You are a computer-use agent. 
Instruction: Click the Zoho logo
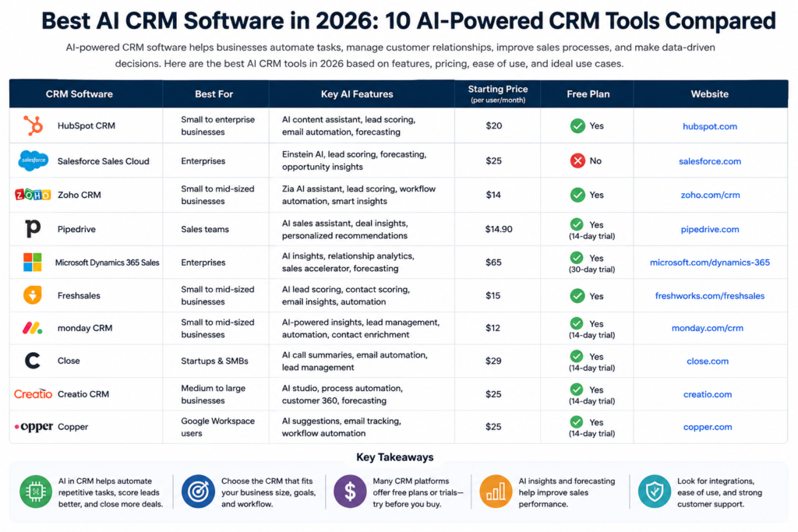click(x=33, y=195)
